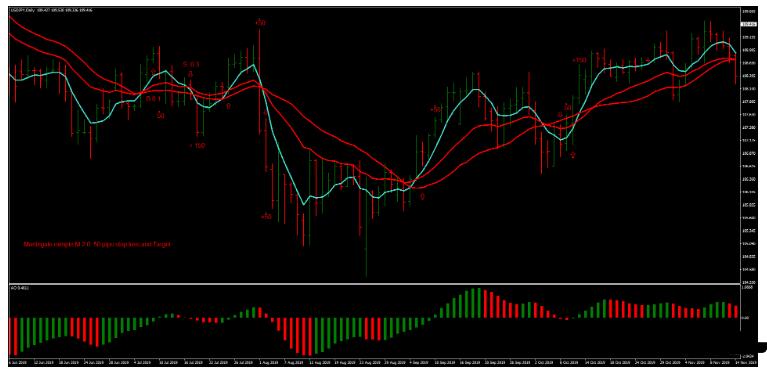
Task: Click the '4 Sep 2019' date on time axis
Action: [x=419, y=363]
